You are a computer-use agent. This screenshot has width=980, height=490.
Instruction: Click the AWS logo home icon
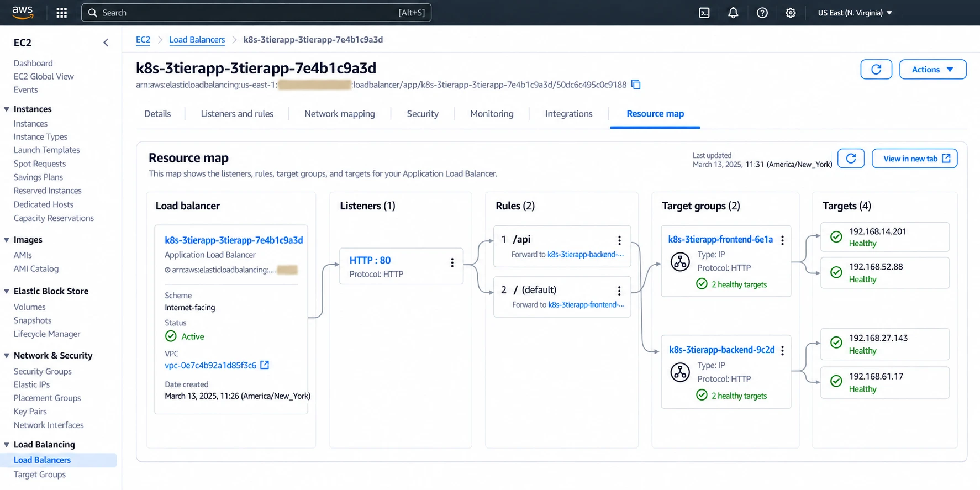(x=23, y=12)
